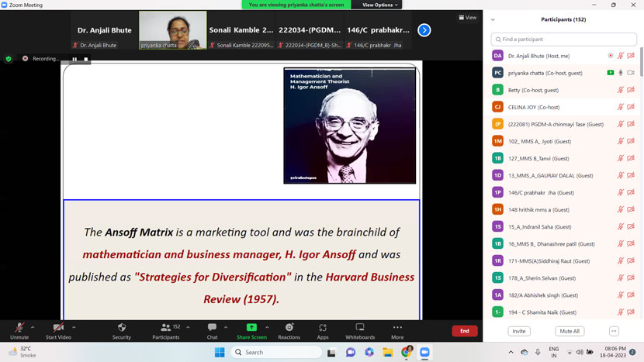Toggle video for 15_A_Indranil Saha
Image resolution: width=644 pixels, height=362 pixels.
pyautogui.click(x=631, y=226)
